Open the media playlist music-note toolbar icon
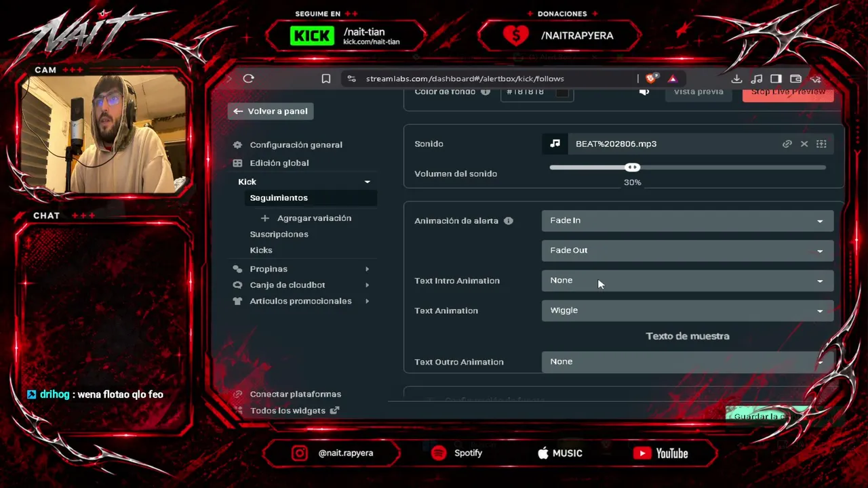This screenshot has width=868, height=488. [757, 79]
